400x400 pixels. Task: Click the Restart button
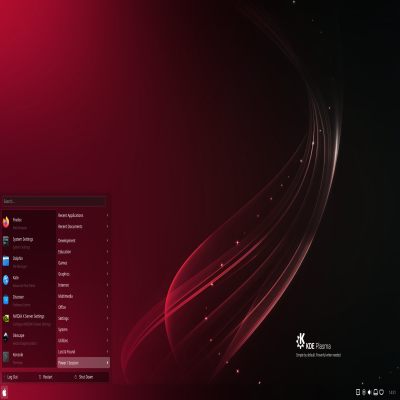pos(46,377)
